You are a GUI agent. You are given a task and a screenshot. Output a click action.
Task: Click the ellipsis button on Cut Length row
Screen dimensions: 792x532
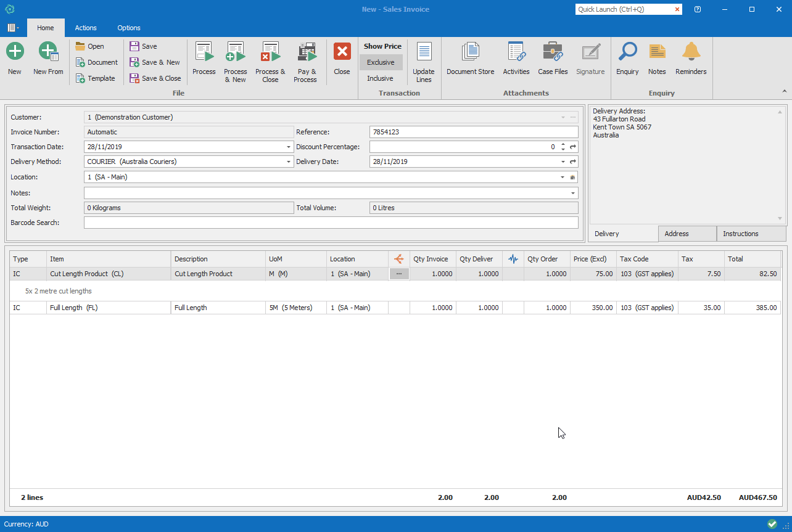(399, 274)
